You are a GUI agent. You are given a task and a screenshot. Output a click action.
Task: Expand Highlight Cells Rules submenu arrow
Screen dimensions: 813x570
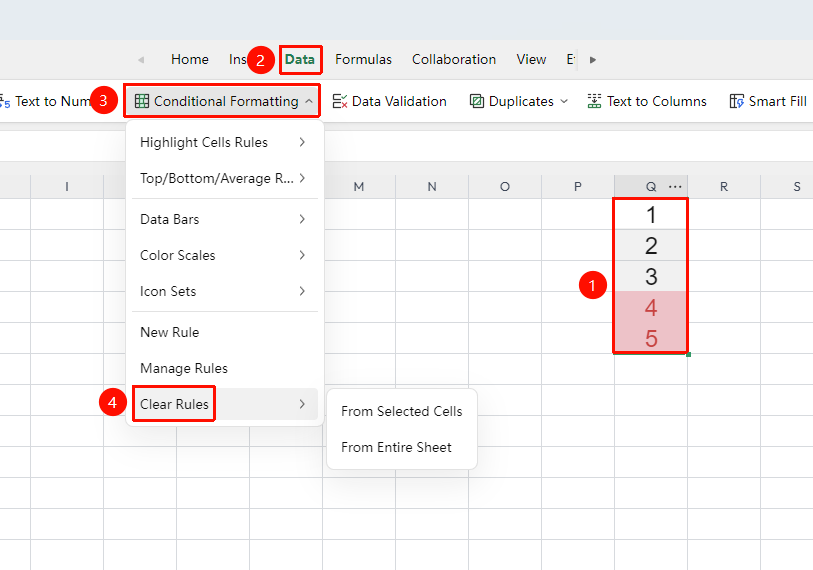[x=302, y=142]
